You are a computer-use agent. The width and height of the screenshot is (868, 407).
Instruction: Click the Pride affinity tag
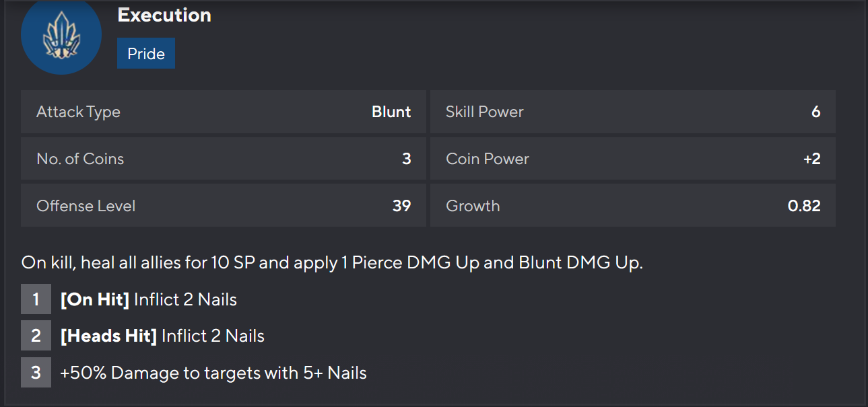coord(146,54)
